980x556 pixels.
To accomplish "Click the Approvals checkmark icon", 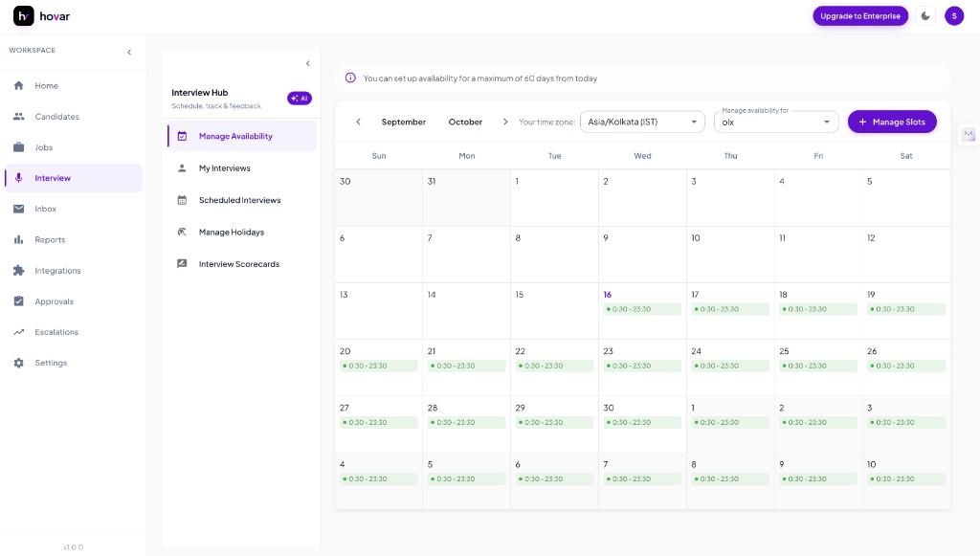I will coord(19,301).
